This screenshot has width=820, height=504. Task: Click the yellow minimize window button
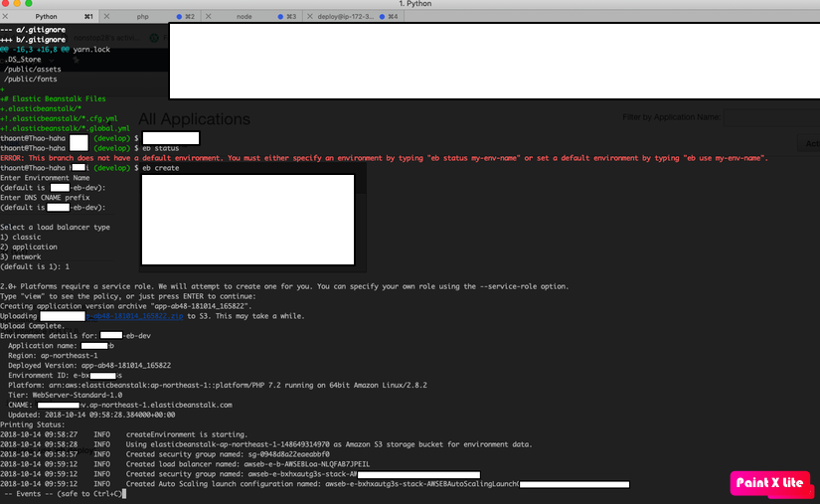(x=17, y=3)
